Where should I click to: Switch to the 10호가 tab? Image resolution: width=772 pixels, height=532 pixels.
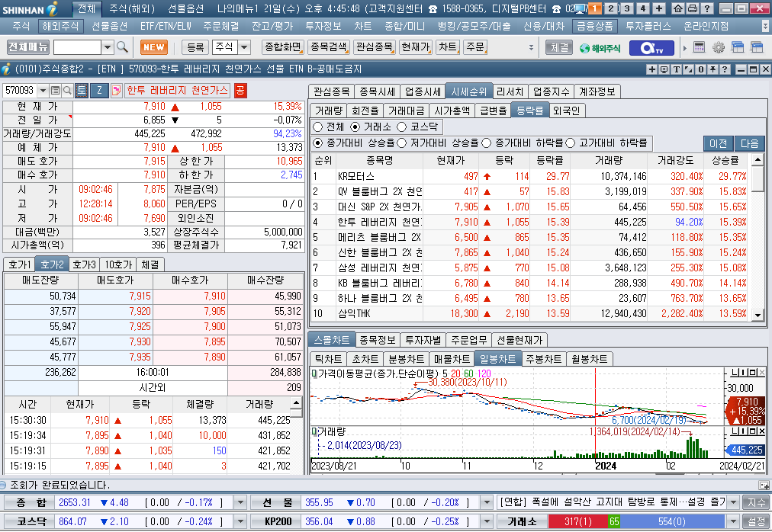click(119, 264)
